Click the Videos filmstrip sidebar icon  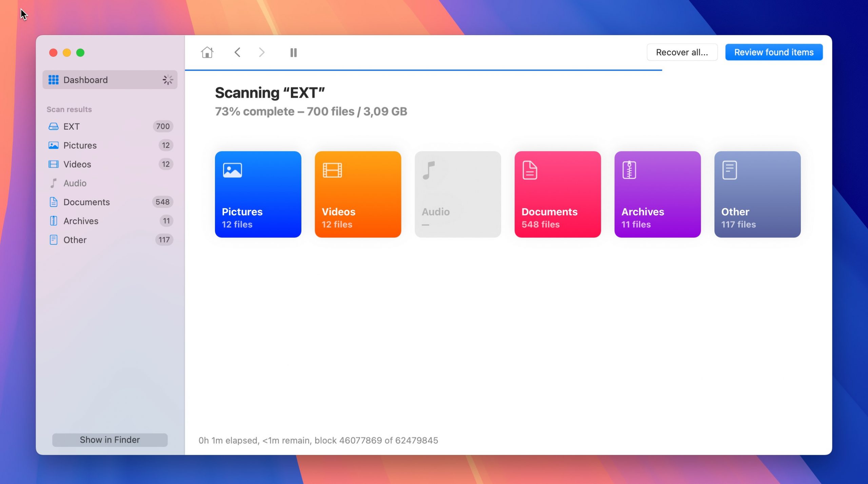pyautogui.click(x=53, y=164)
